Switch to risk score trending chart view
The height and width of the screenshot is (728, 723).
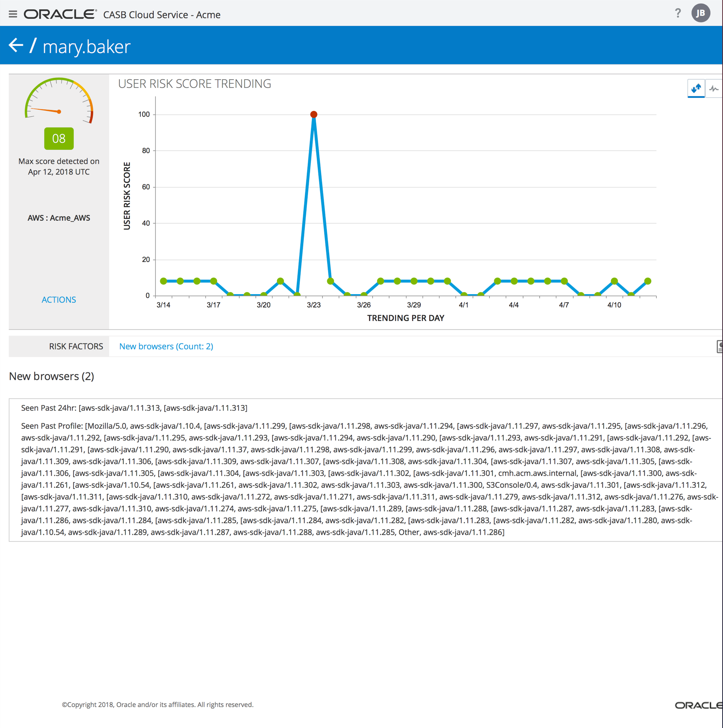click(696, 88)
